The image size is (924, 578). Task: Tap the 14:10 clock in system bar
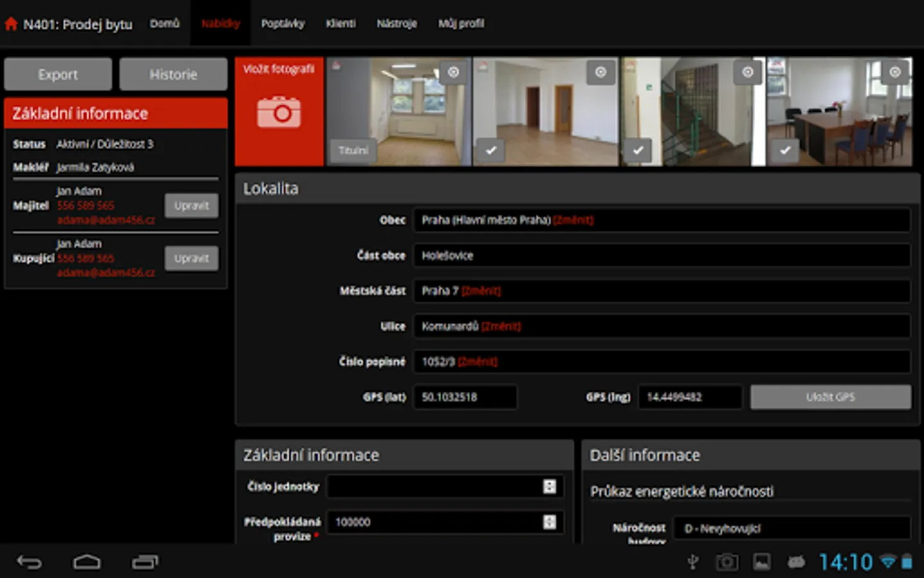click(x=845, y=563)
